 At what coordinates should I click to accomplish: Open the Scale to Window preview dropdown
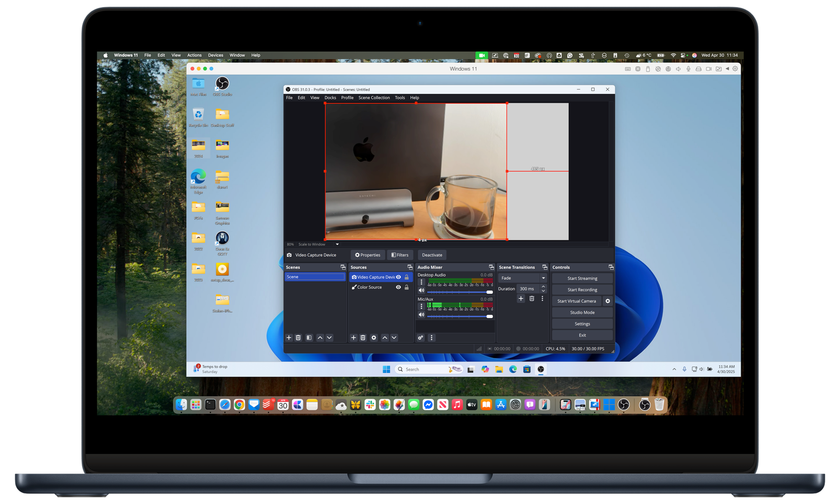pyautogui.click(x=318, y=244)
